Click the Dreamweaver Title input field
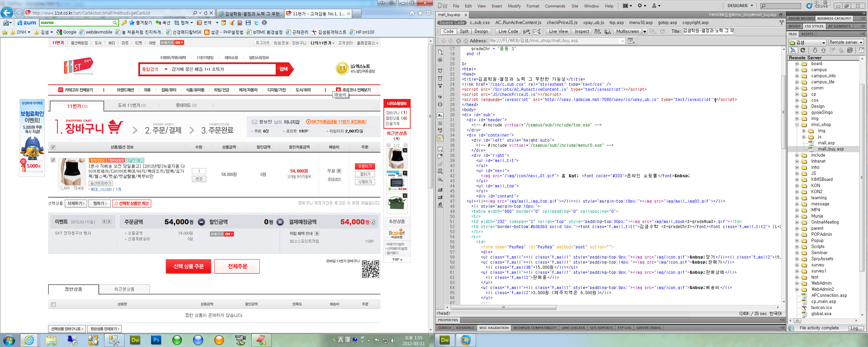The image size is (868, 347). [x=708, y=31]
